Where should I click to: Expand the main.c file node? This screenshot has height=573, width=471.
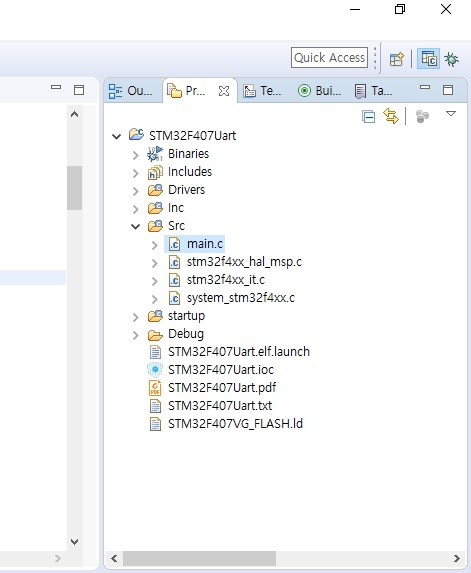[155, 245]
